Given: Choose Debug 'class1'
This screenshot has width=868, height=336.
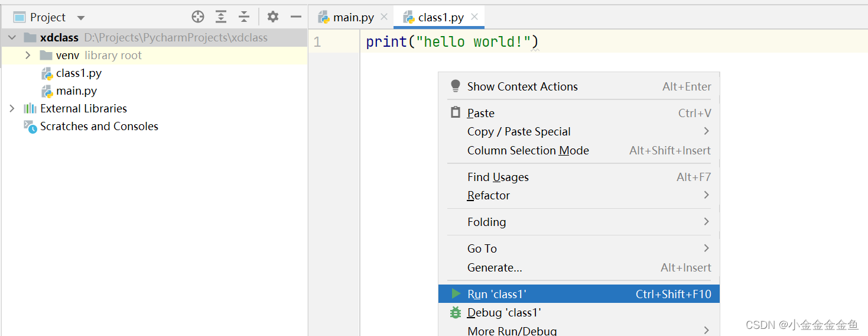Looking at the screenshot, I should pyautogui.click(x=579, y=312).
